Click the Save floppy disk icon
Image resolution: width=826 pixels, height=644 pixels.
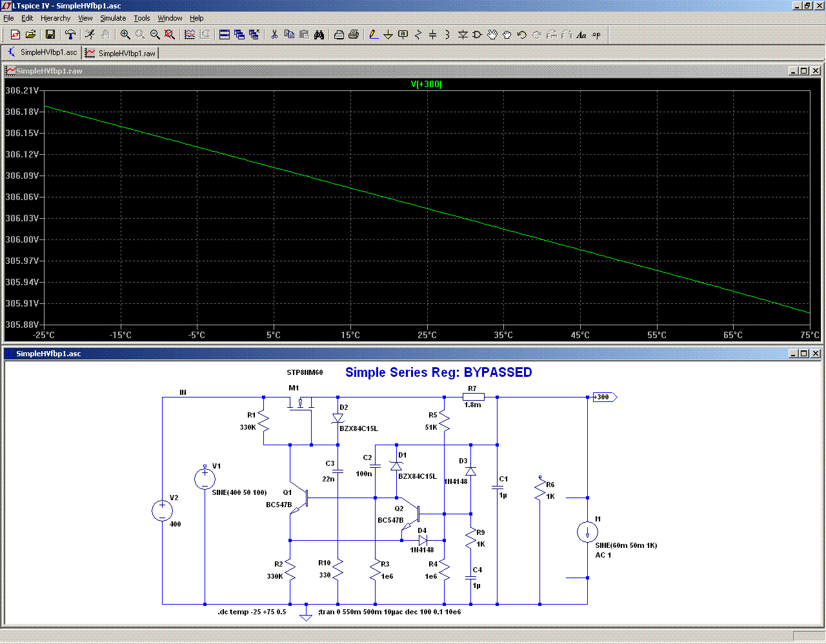[50, 35]
